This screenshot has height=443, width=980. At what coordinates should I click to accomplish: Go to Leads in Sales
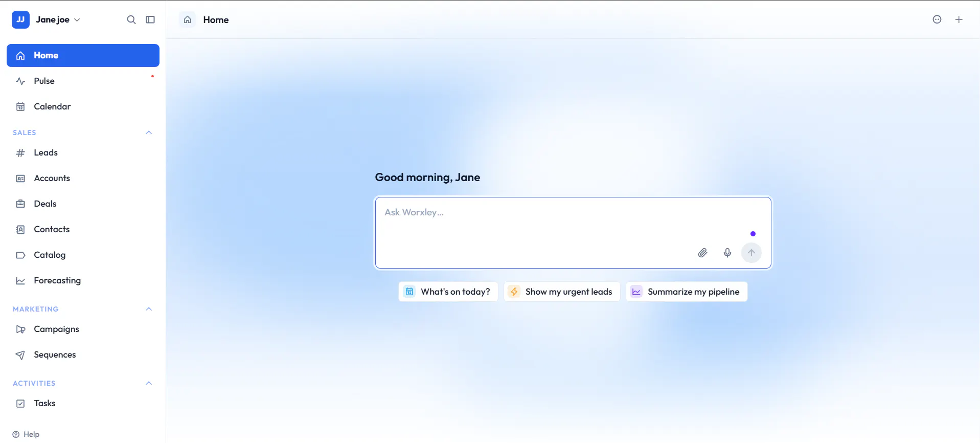pyautogui.click(x=83, y=152)
